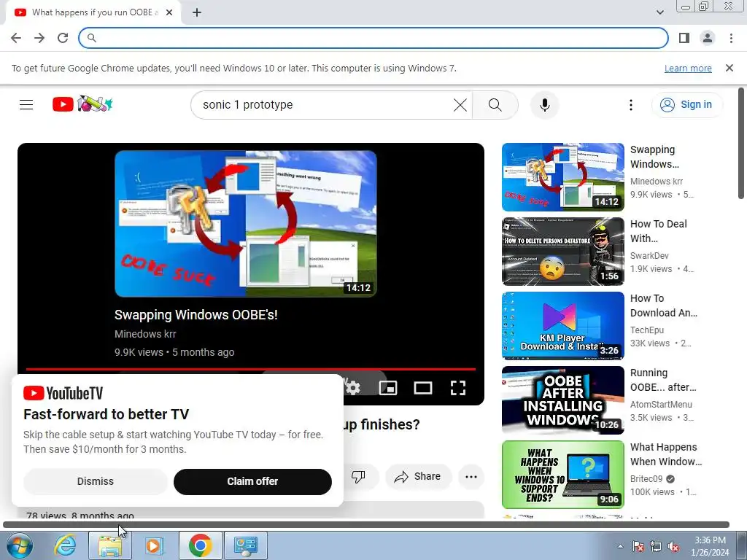Image resolution: width=747 pixels, height=560 pixels.
Task: Open clock showing 3:36 PM
Action: [710, 546]
